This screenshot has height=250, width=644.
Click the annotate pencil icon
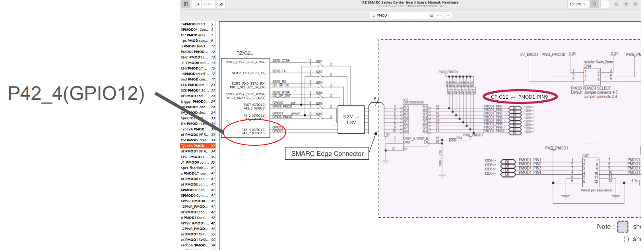(x=221, y=4)
